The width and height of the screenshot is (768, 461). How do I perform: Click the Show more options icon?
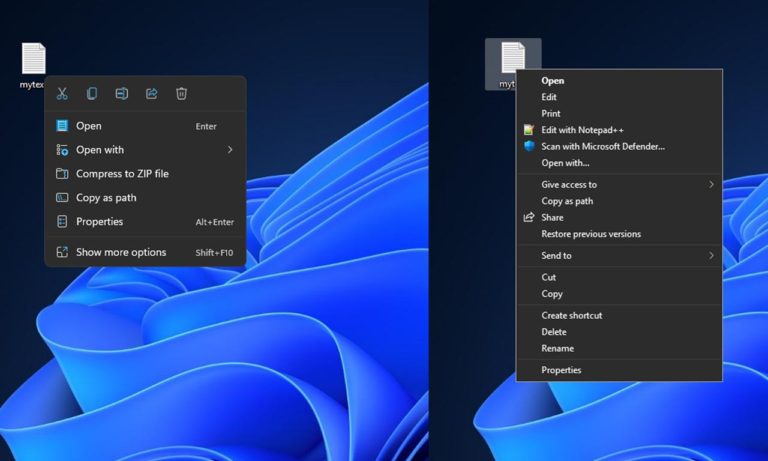click(x=62, y=252)
